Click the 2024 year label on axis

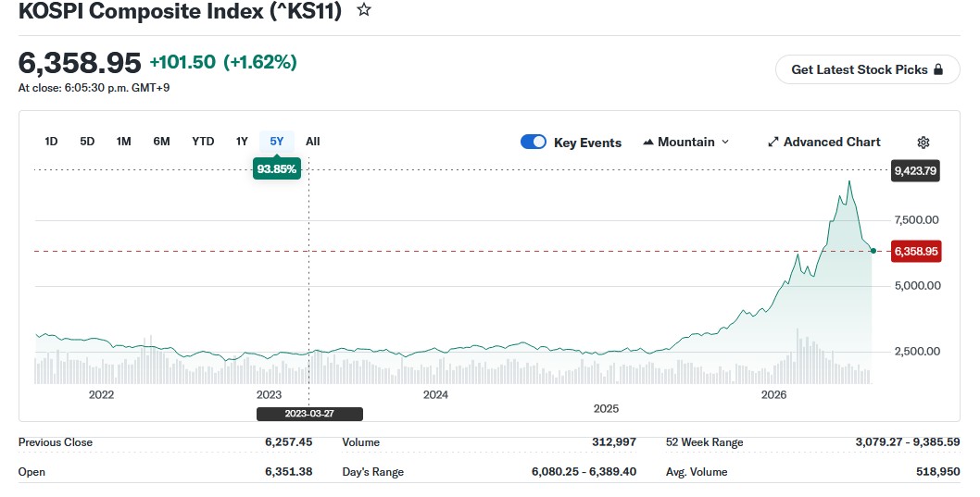click(x=435, y=394)
